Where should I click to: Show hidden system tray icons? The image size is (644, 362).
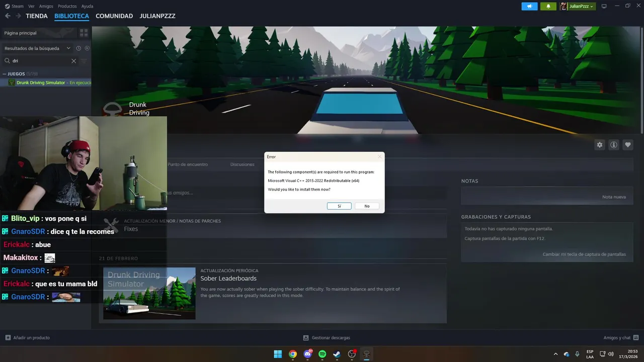tap(555, 354)
